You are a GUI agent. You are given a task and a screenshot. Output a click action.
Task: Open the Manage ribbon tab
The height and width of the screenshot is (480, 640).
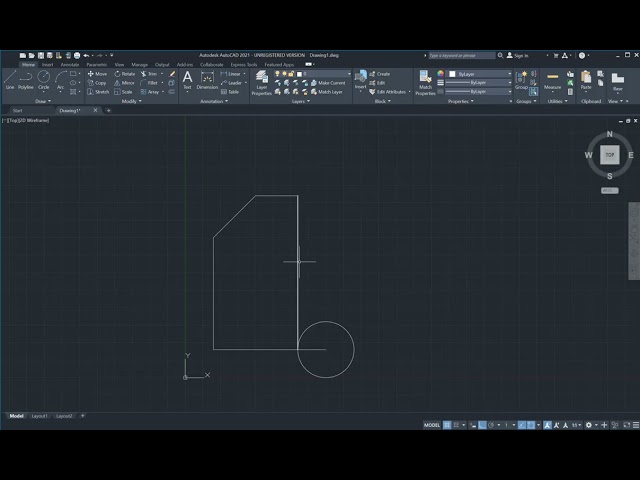tap(139, 64)
